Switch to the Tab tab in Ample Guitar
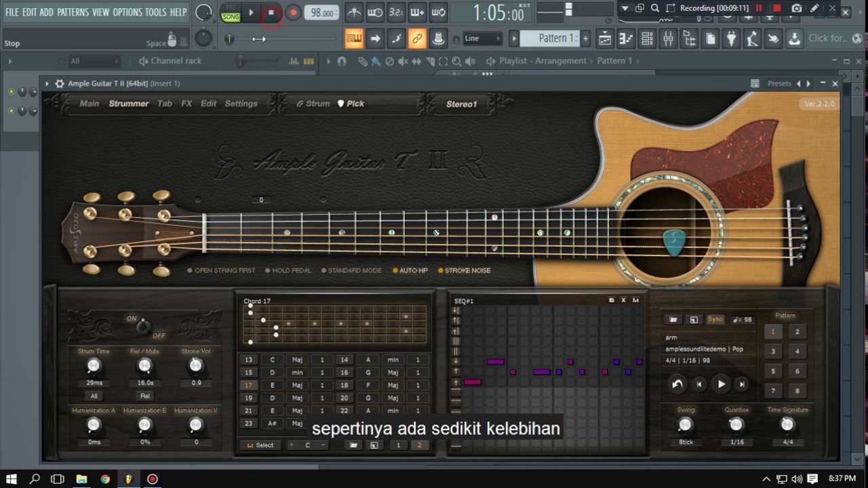868x488 pixels. pos(165,104)
